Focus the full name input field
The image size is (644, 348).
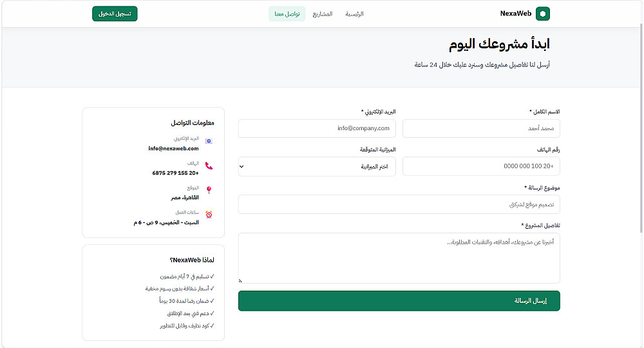pyautogui.click(x=481, y=129)
